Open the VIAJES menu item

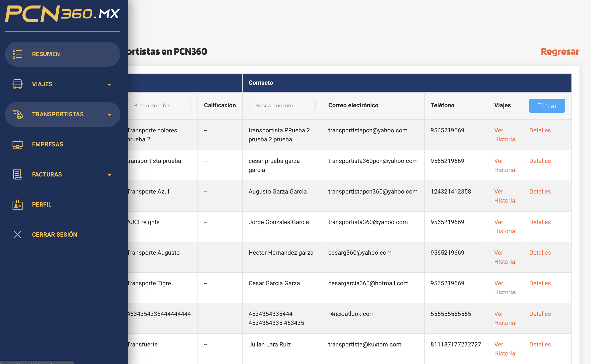63,84
